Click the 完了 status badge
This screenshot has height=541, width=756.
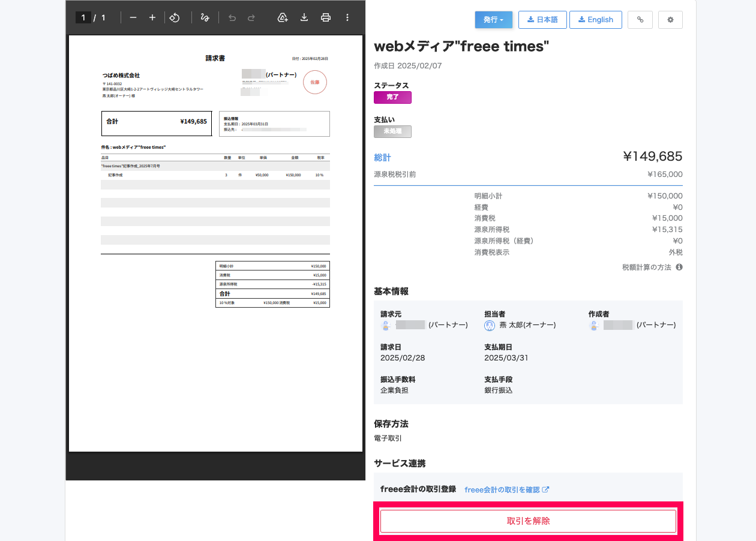coord(392,97)
